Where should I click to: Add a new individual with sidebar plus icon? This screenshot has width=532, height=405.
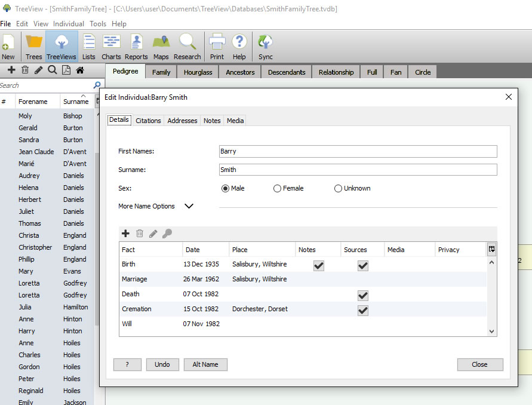[x=11, y=70]
